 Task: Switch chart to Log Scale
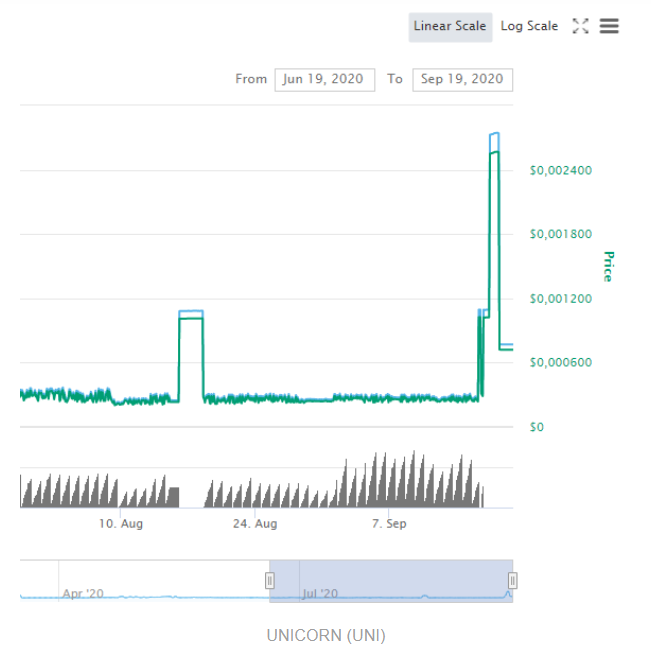coord(529,26)
